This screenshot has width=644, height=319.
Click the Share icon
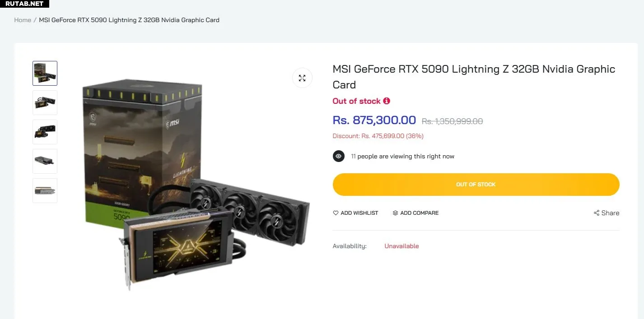click(596, 213)
